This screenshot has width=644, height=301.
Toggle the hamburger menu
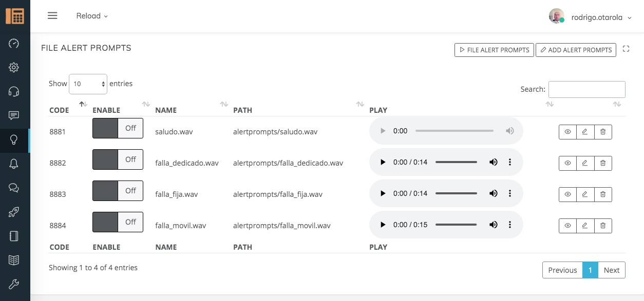(52, 16)
